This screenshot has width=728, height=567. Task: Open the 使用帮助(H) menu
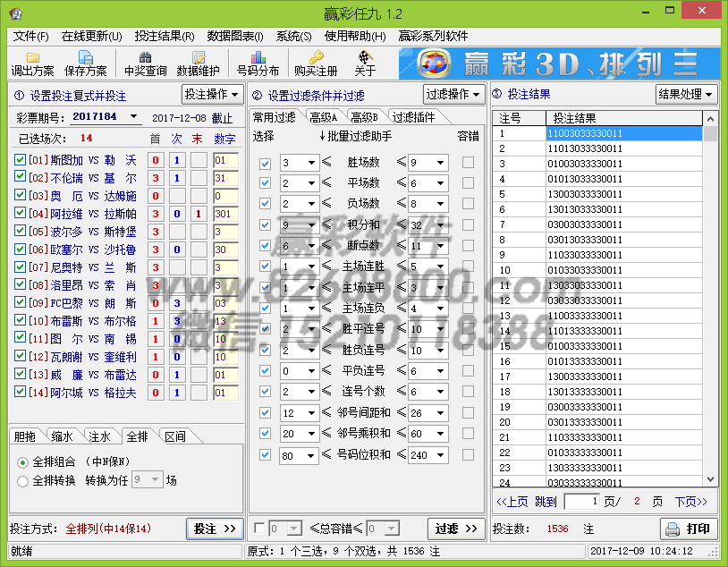(x=355, y=37)
